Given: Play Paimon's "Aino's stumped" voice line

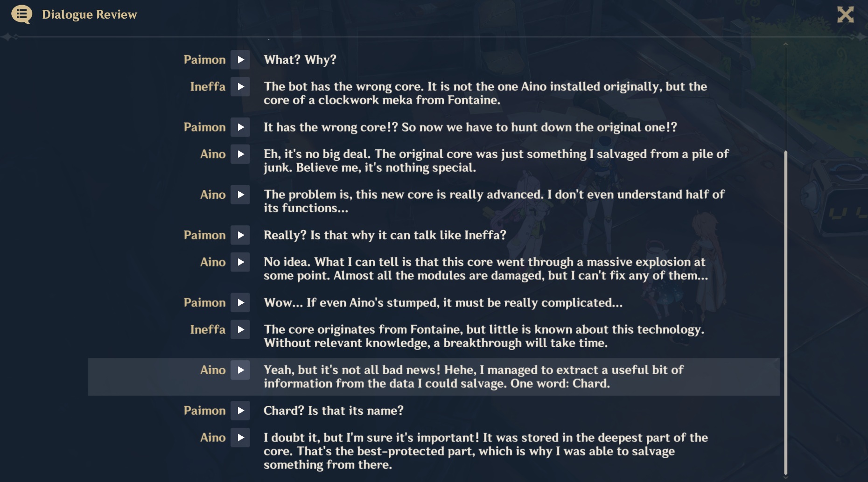Looking at the screenshot, I should [x=240, y=303].
